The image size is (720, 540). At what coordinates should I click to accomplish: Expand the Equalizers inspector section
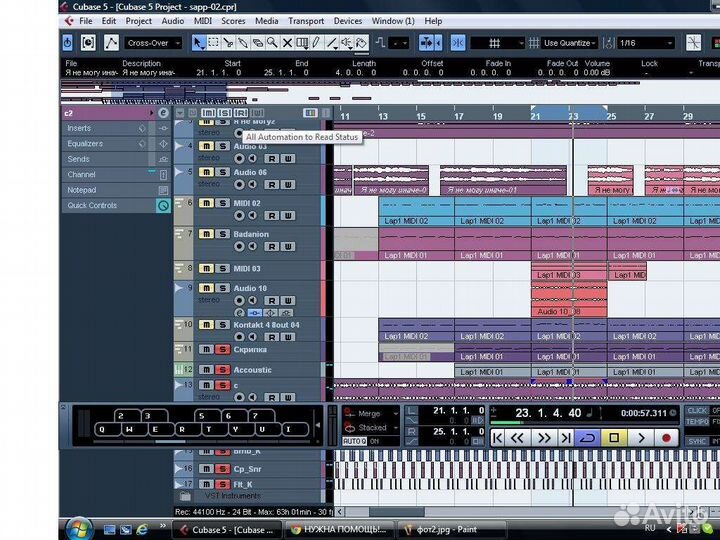click(x=85, y=143)
